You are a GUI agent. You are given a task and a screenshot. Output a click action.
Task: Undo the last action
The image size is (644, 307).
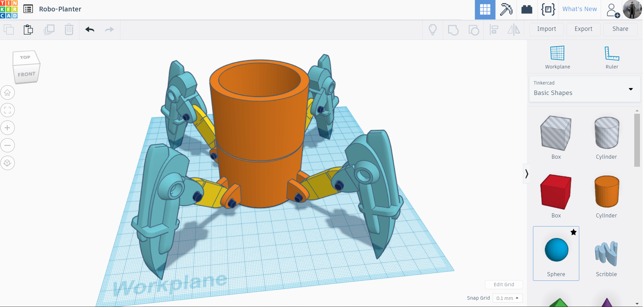click(x=90, y=30)
